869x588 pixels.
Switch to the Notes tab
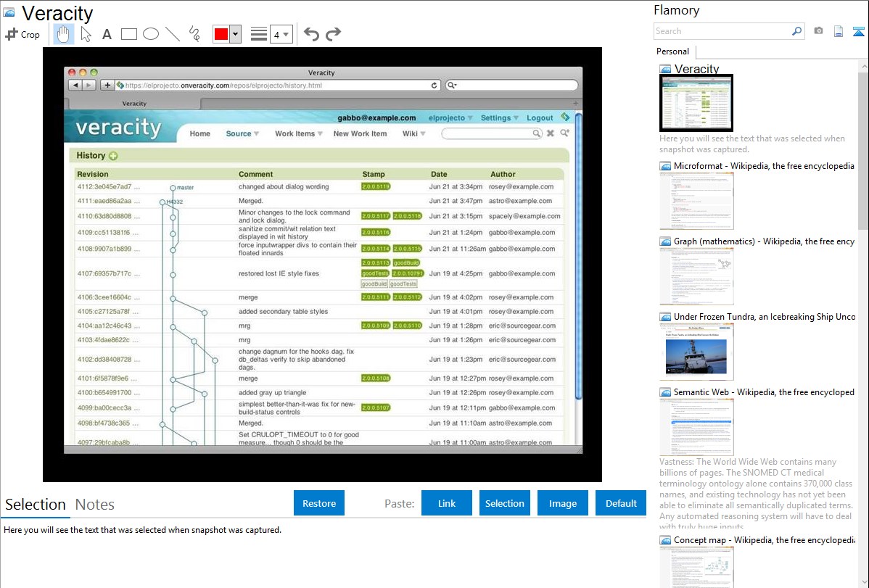[95, 505]
